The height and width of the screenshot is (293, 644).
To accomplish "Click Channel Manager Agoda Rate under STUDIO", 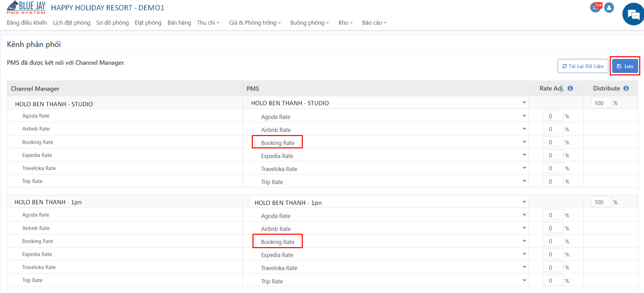I will 36,116.
